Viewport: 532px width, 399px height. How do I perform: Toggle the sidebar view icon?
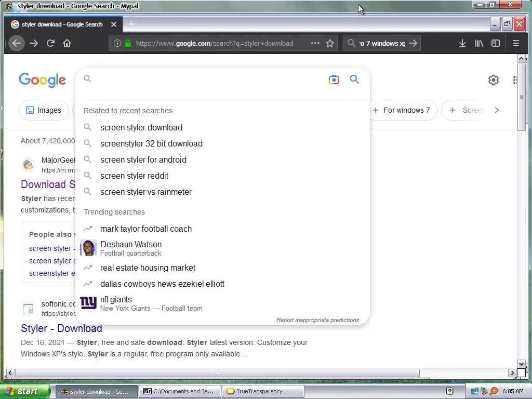496,44
